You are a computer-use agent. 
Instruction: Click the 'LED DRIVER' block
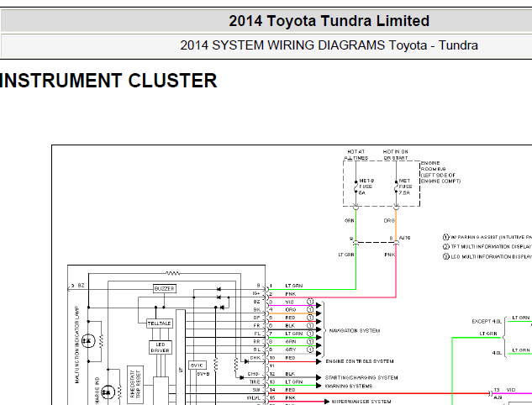point(161,347)
